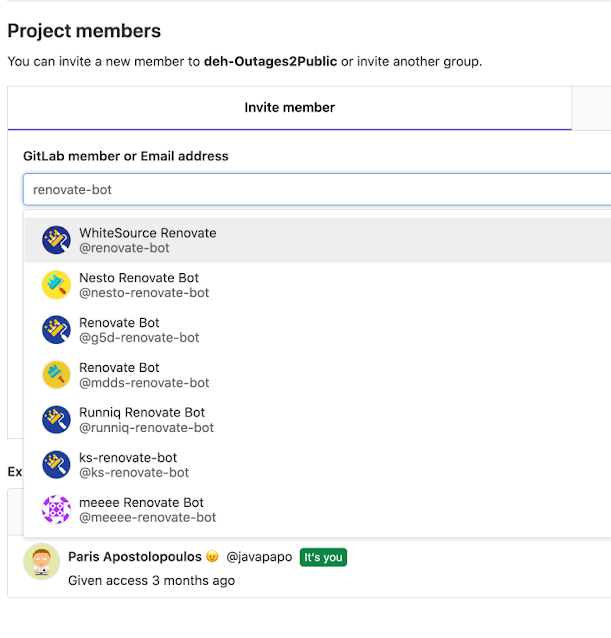Viewport: 611px width, 638px height.
Task: Click the WhiteSource Renovate avatar icon
Action: pos(57,240)
